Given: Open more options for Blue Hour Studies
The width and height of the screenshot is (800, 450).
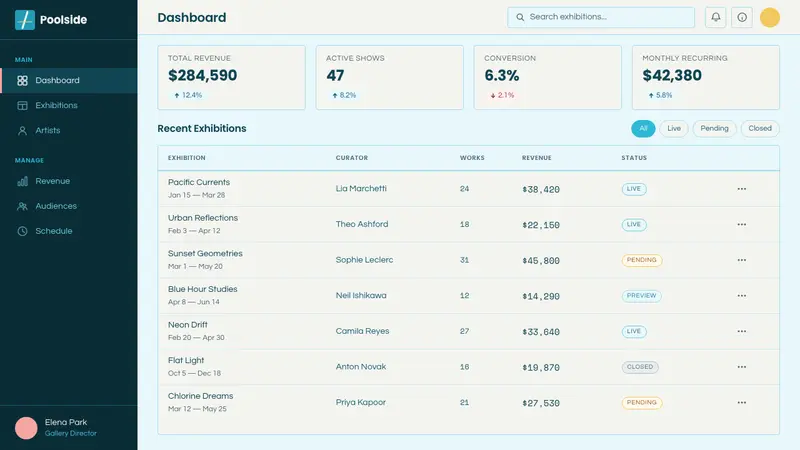Looking at the screenshot, I should pyautogui.click(x=742, y=296).
